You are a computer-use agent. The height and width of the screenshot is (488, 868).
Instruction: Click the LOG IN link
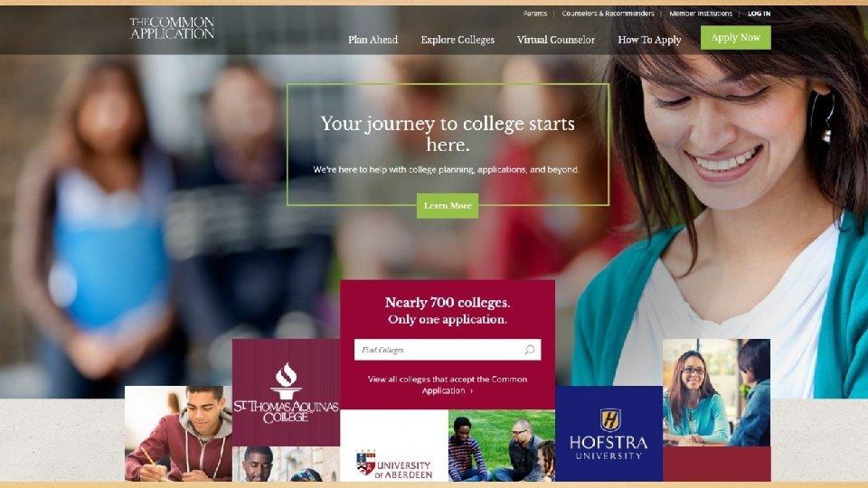759,14
